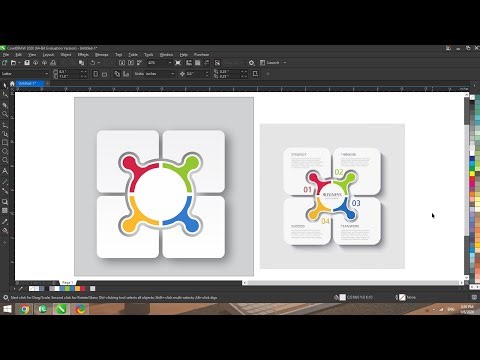Create a new document with toolbar icon
Screen dimensions: 480x360
pos(5,63)
